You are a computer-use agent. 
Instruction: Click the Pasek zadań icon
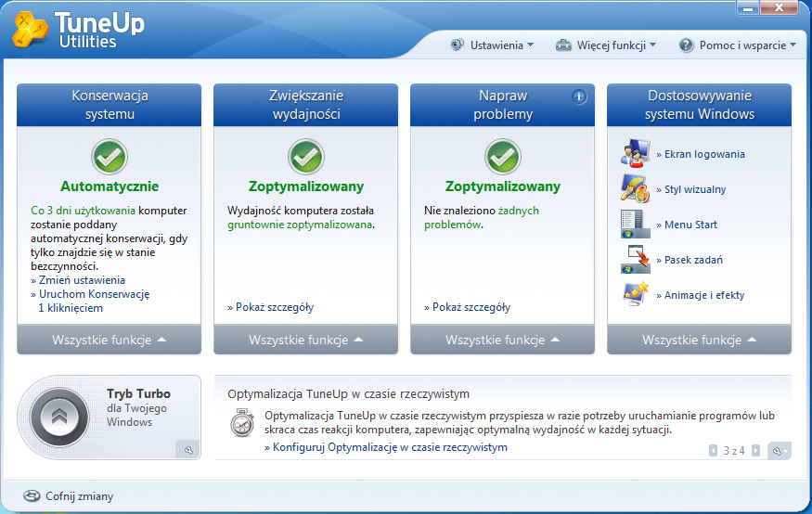[x=635, y=260]
